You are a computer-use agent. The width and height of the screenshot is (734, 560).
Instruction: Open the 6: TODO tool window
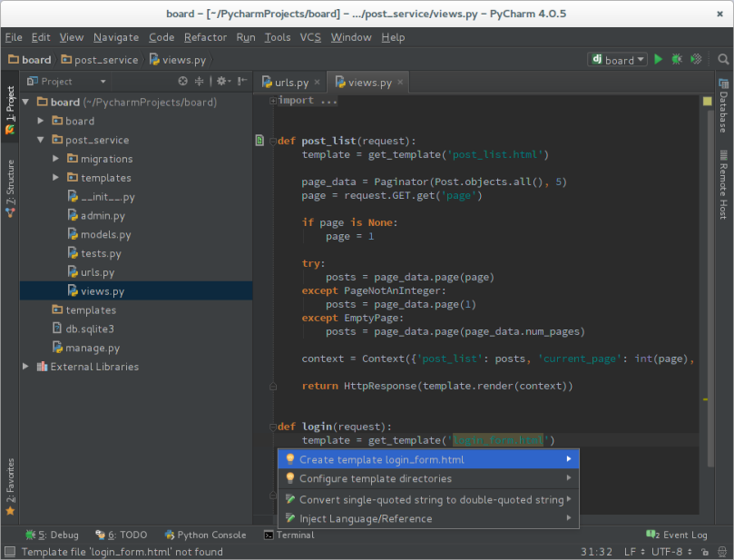122,535
